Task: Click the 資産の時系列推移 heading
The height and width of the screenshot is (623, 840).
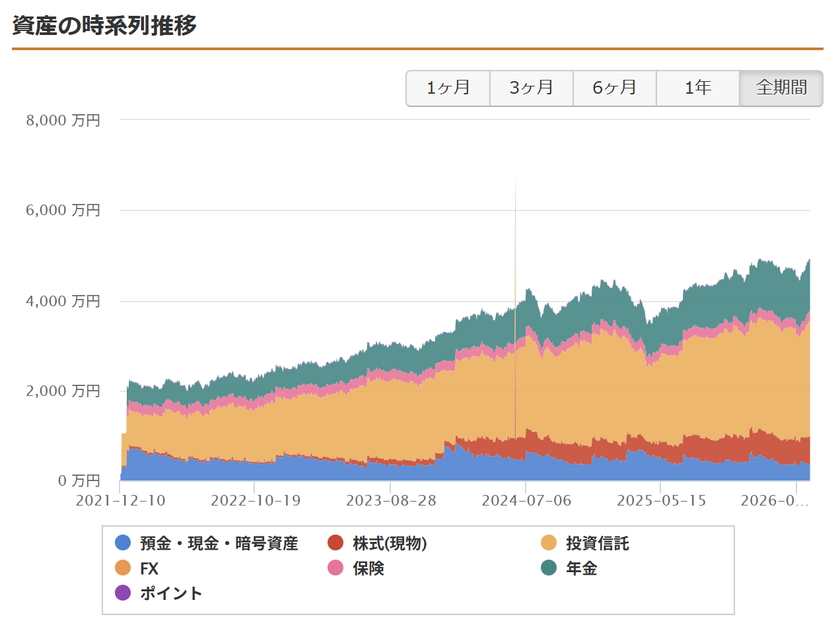Action: tap(104, 26)
